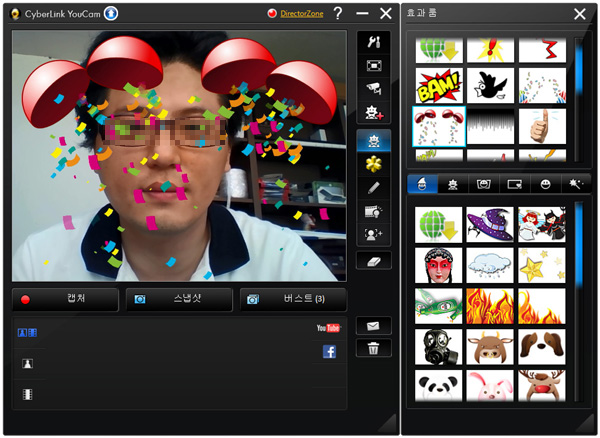Click the eraser to clear effects

(374, 260)
